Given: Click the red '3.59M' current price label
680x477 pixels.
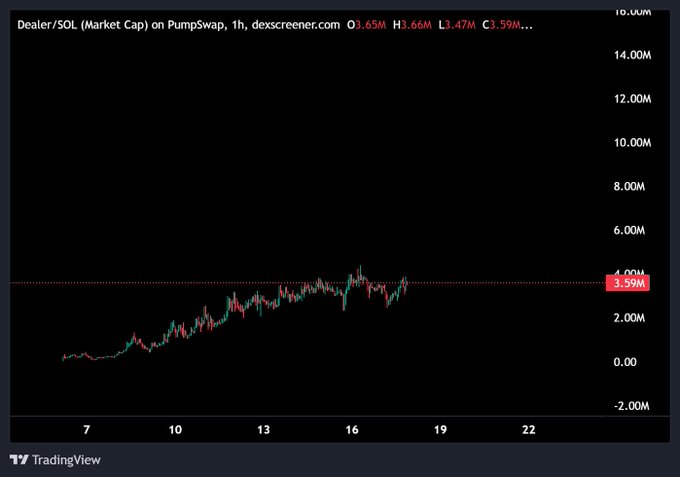Looking at the screenshot, I should click(628, 283).
